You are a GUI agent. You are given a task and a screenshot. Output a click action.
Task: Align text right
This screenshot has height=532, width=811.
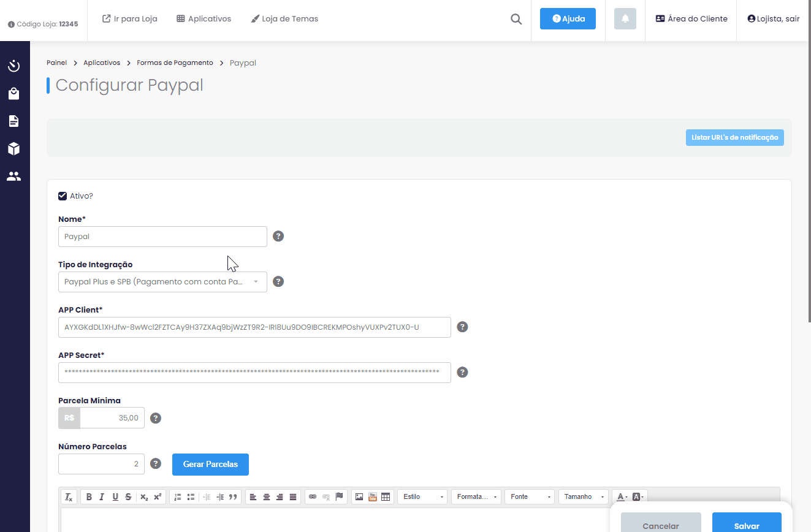pyautogui.click(x=280, y=496)
